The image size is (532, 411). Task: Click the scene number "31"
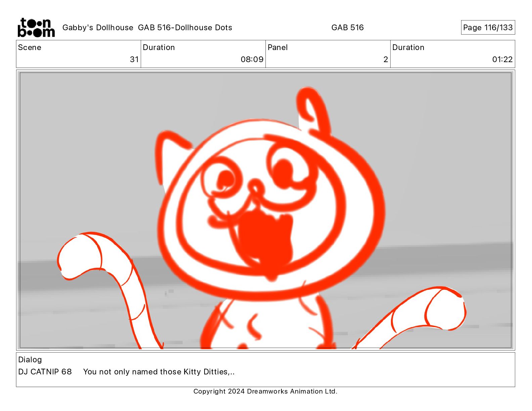[134, 59]
